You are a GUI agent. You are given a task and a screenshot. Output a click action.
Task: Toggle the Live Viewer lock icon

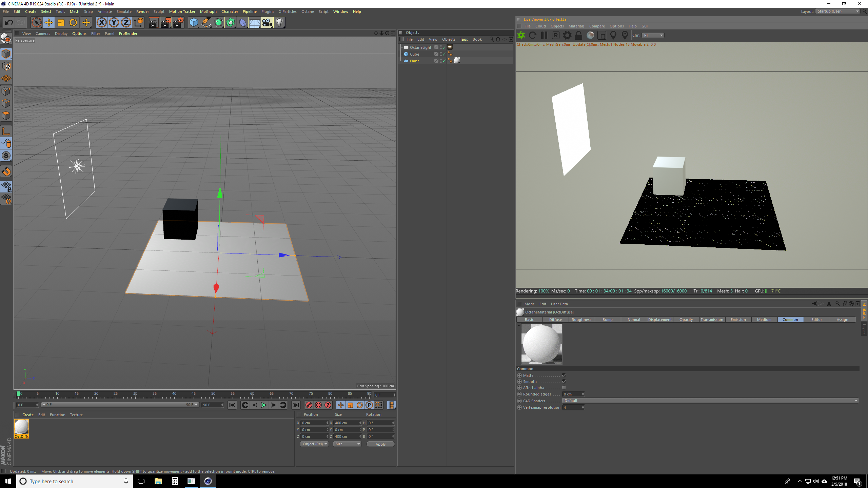click(579, 35)
